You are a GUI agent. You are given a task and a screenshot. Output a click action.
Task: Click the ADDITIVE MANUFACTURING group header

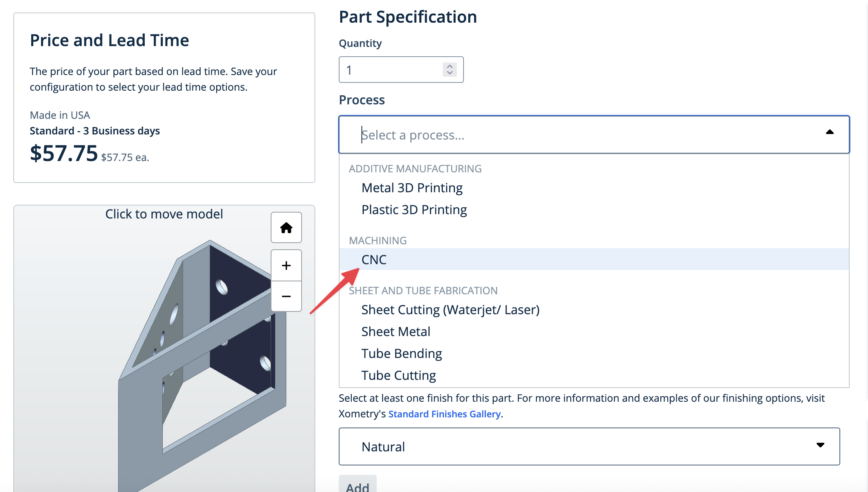point(415,168)
